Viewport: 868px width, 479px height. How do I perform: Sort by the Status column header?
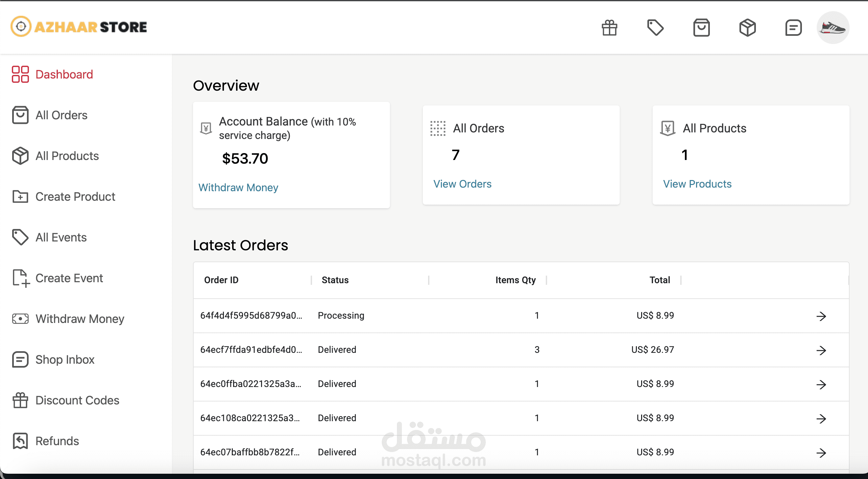pyautogui.click(x=335, y=280)
